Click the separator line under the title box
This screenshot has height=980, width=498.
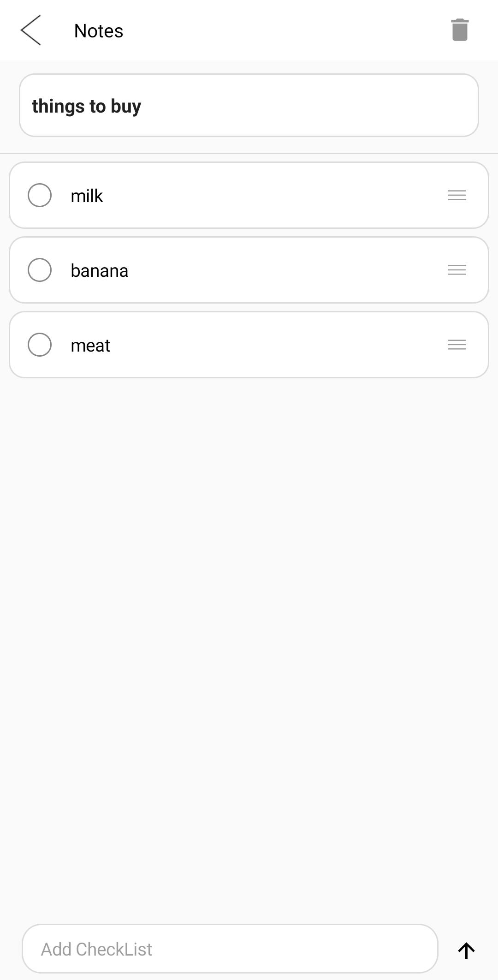click(249, 153)
